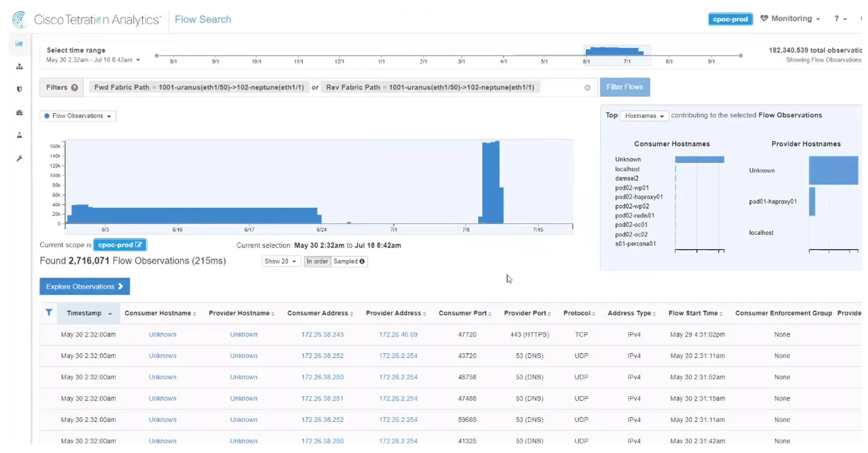Open the flask lab sidebar icon
This screenshot has height=453, width=868.
19,135
